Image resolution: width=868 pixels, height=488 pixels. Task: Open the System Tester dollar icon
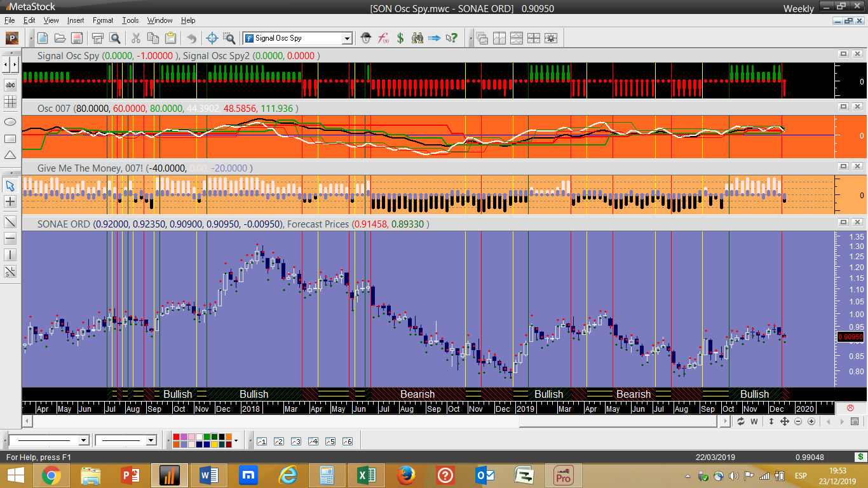point(400,38)
